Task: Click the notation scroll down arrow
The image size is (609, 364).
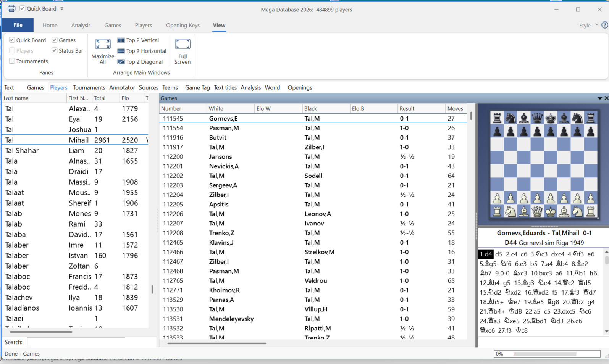Action: [x=606, y=331]
